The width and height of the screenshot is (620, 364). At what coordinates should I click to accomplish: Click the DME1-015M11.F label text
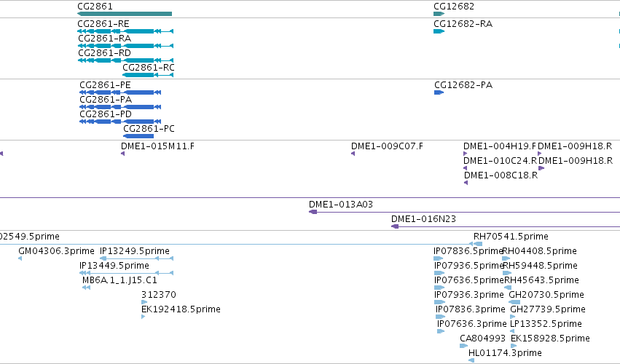pos(158,146)
